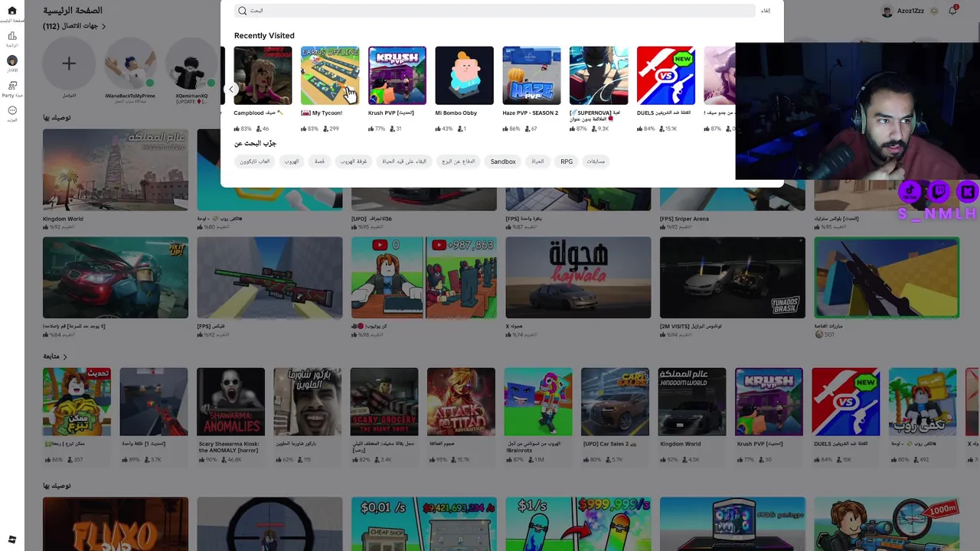Open iWanaBackToMyPrime friend avatar

[x=130, y=64]
